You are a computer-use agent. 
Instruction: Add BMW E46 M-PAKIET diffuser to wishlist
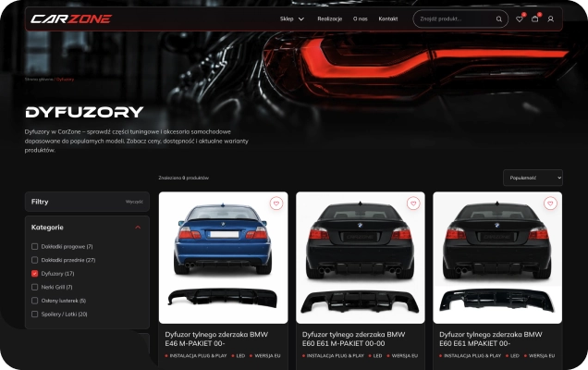[x=276, y=203]
